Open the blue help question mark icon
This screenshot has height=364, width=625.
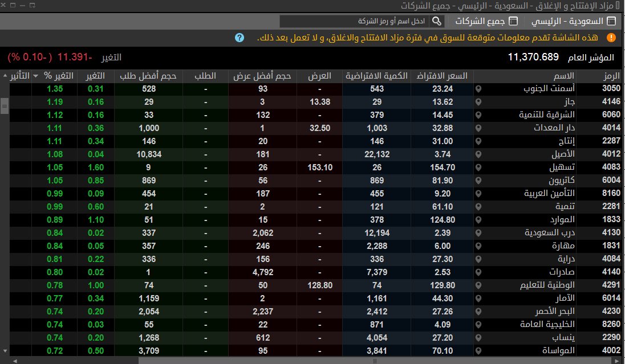(x=239, y=38)
